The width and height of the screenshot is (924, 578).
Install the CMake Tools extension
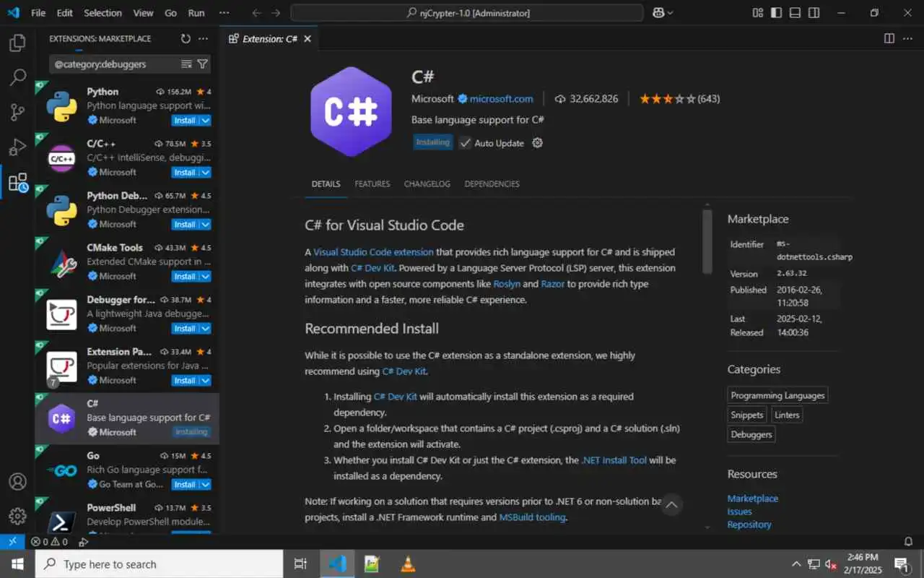[185, 277]
